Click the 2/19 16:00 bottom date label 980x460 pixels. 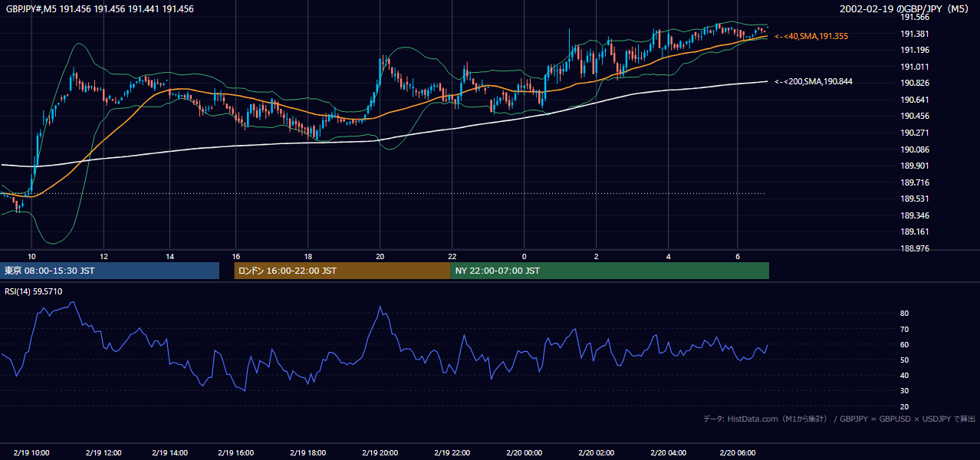(237, 452)
